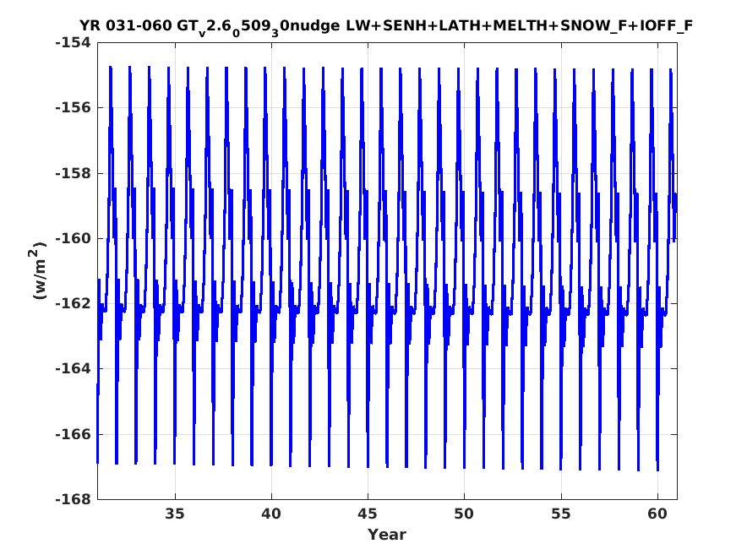Click the y-axis tick label '-164'
The image size is (747, 560).
point(73,369)
